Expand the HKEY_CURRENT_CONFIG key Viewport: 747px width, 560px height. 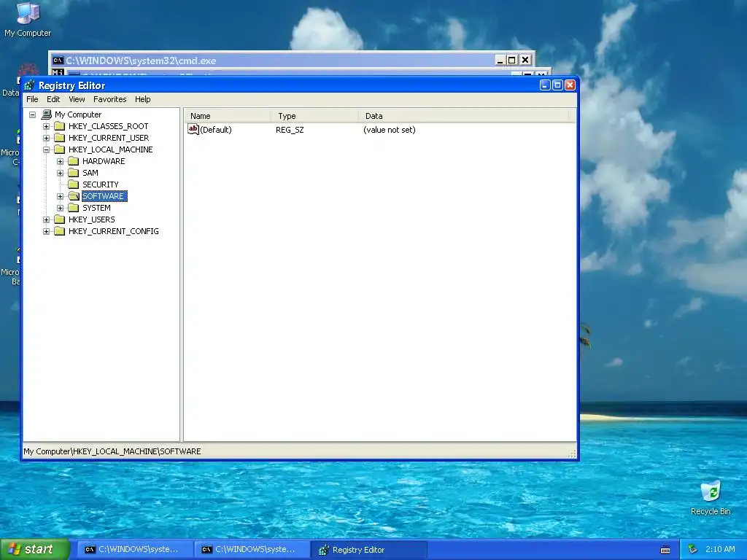tap(46, 231)
